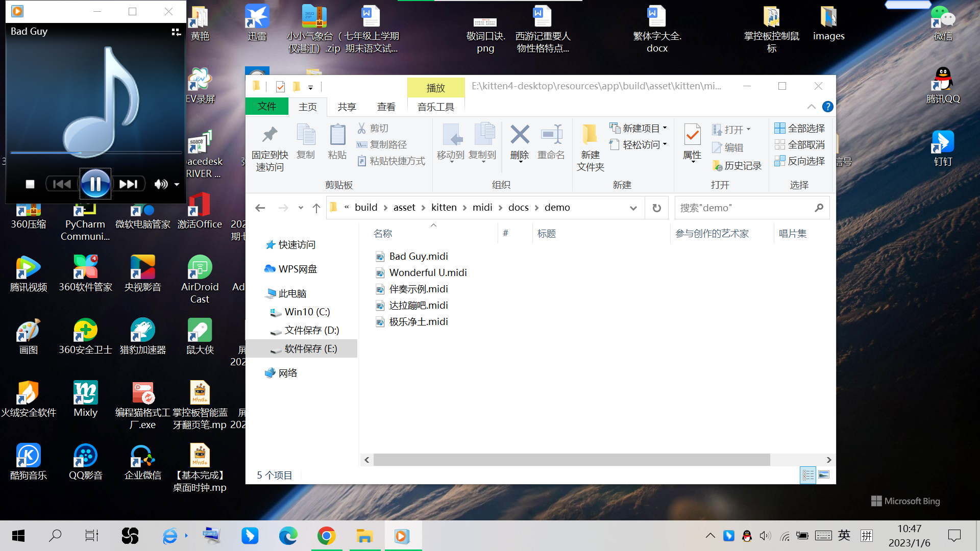Select Bad Guy.midi file
The height and width of the screenshot is (551, 980).
pyautogui.click(x=419, y=256)
